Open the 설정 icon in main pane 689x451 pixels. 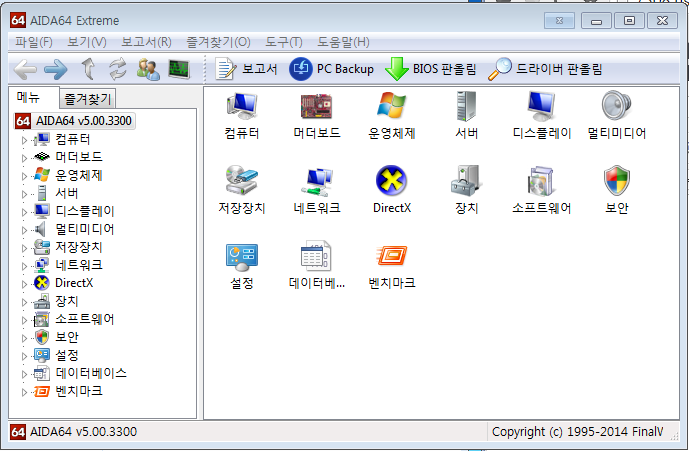pos(242,257)
